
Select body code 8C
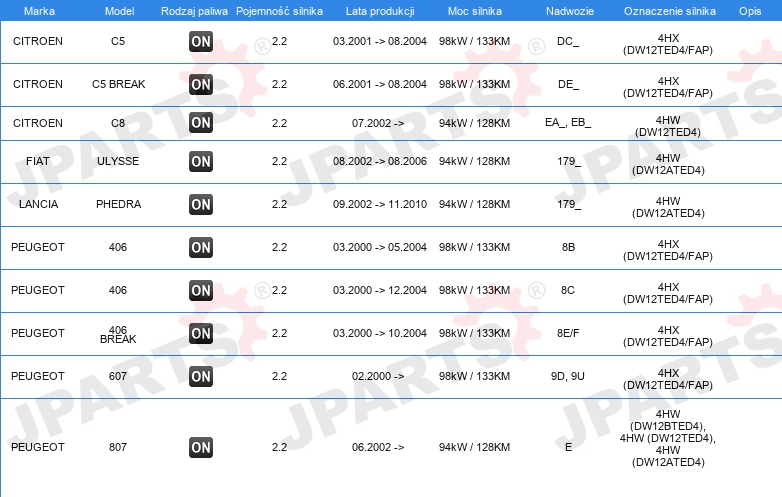click(x=568, y=290)
